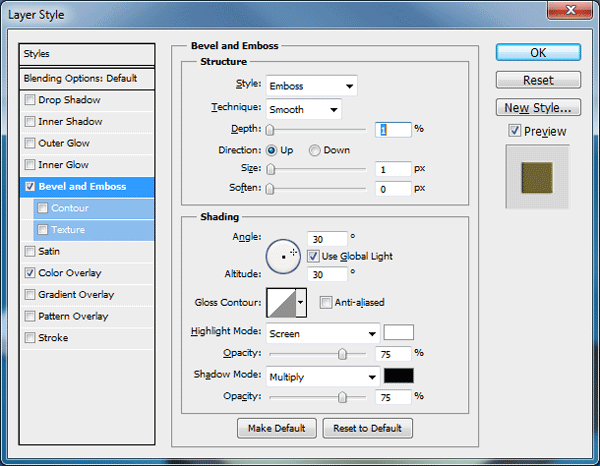Viewport: 600px width, 466px height.
Task: Click the angle and altitude light dial
Action: (283, 257)
